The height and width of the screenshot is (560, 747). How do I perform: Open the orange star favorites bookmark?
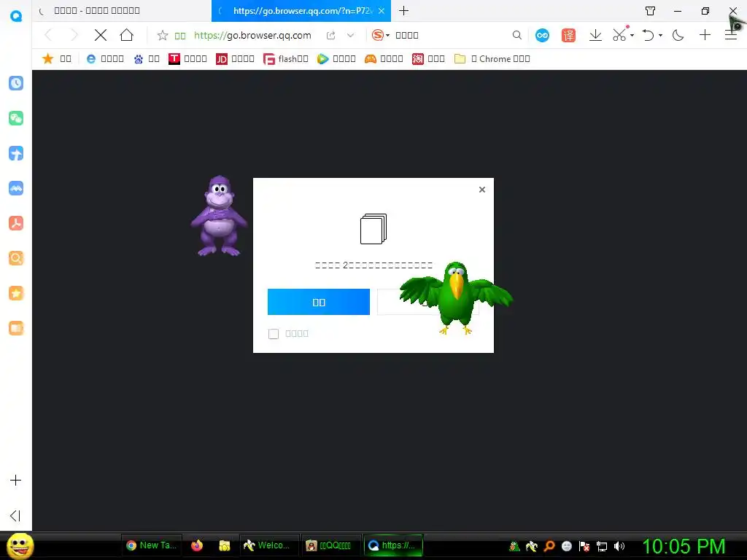click(x=57, y=58)
